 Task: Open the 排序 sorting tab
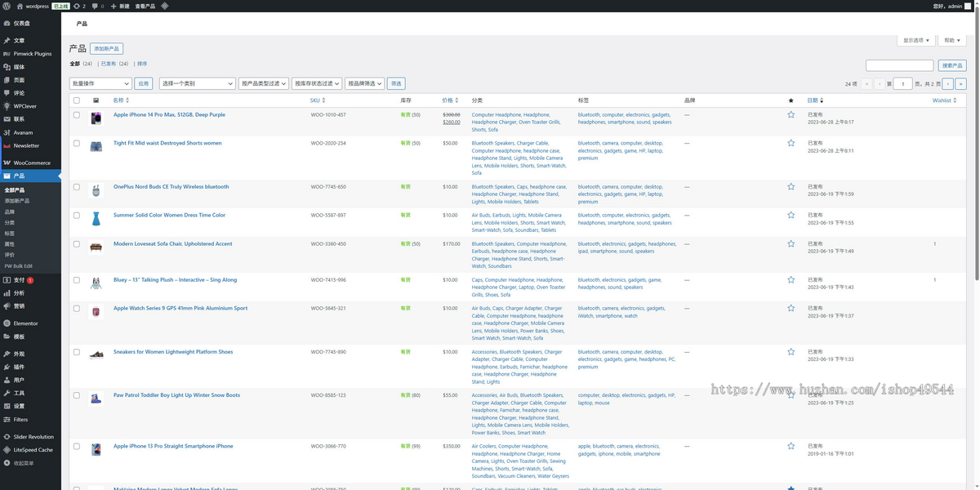pyautogui.click(x=142, y=64)
